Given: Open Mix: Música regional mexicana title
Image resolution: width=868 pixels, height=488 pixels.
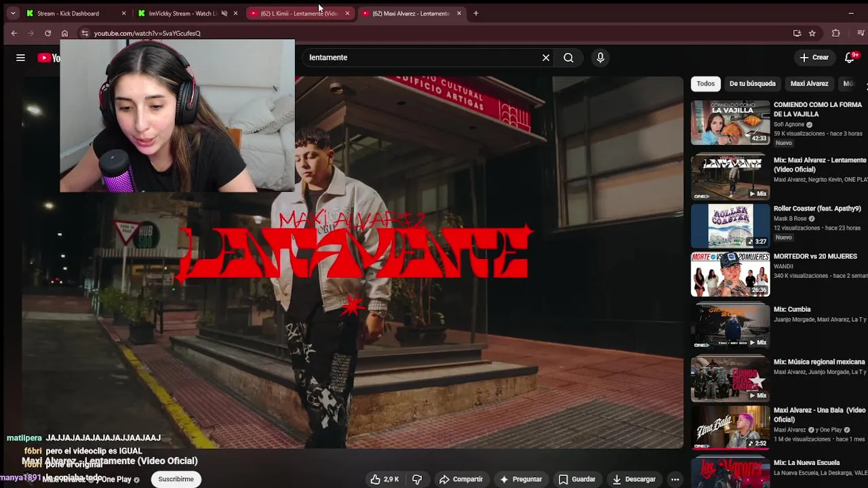Looking at the screenshot, I should click(x=819, y=363).
